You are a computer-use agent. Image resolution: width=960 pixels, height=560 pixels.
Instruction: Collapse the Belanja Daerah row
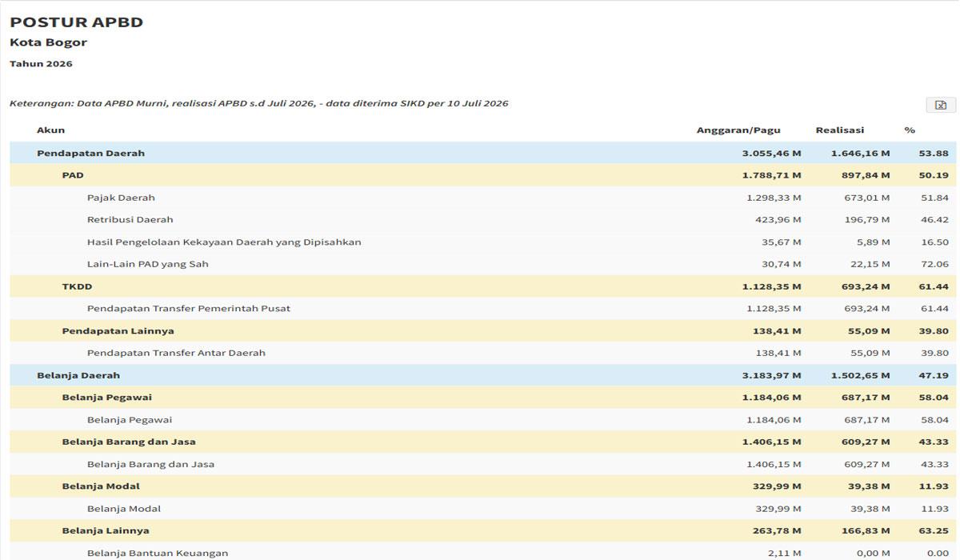(x=483, y=375)
